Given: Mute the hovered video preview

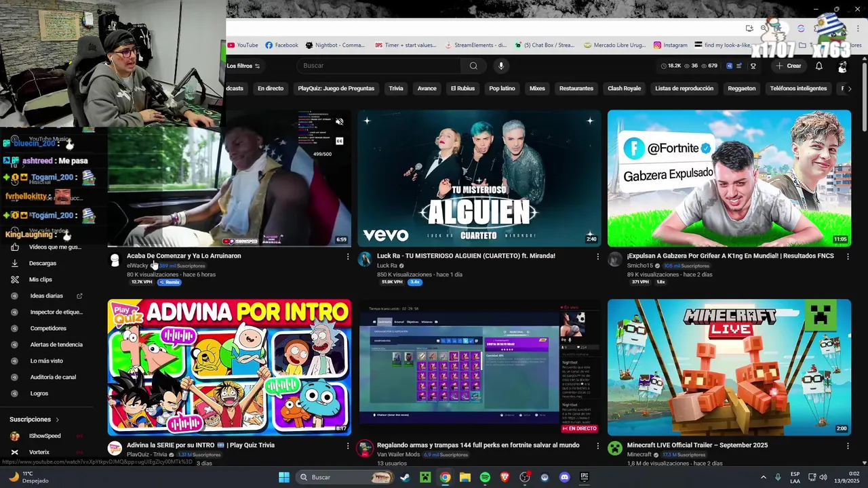Looking at the screenshot, I should [x=339, y=122].
